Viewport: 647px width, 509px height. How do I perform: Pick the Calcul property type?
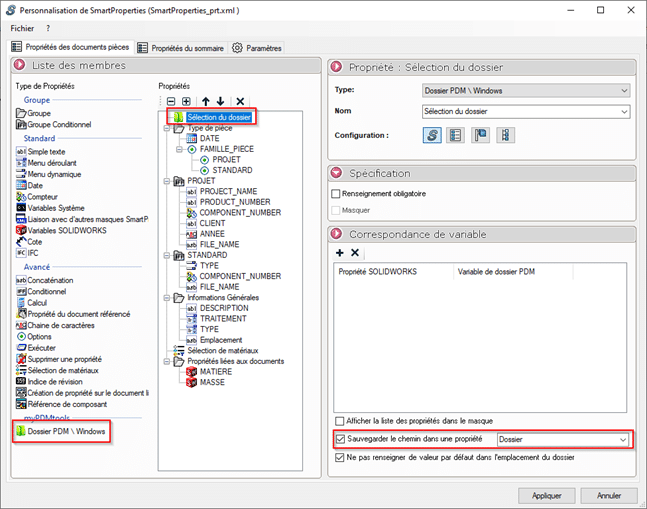point(32,303)
